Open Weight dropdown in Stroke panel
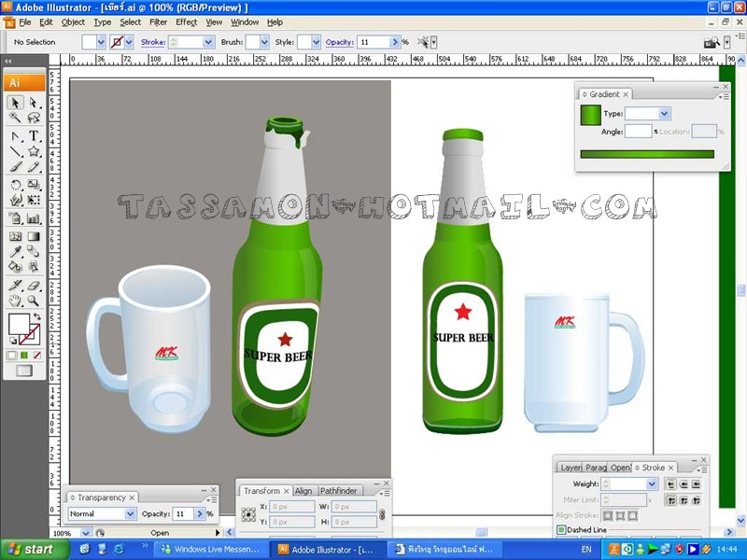 [652, 483]
